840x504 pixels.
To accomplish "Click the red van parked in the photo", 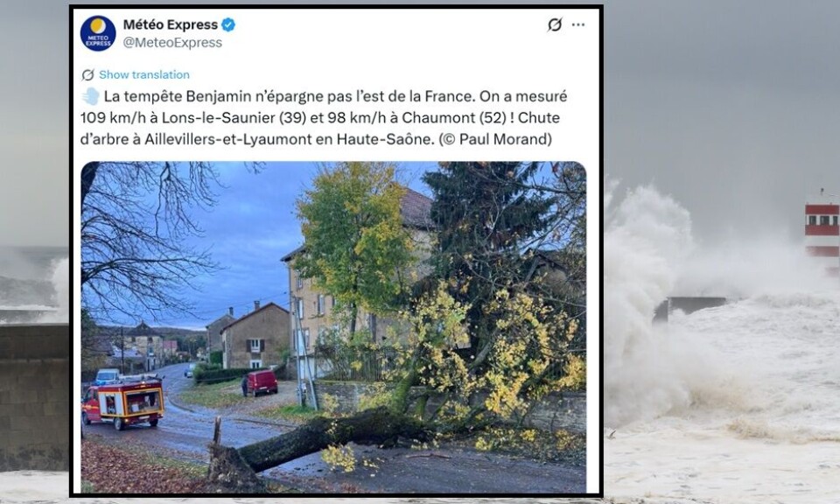I will point(261,382).
